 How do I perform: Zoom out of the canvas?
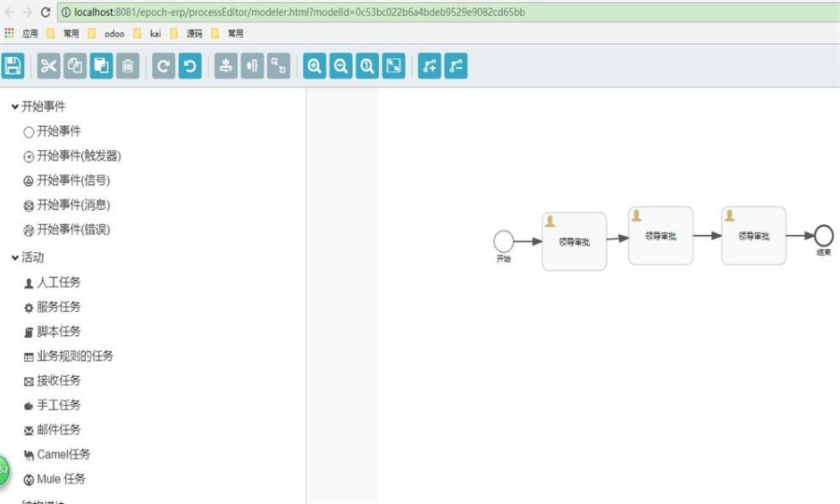pyautogui.click(x=341, y=66)
